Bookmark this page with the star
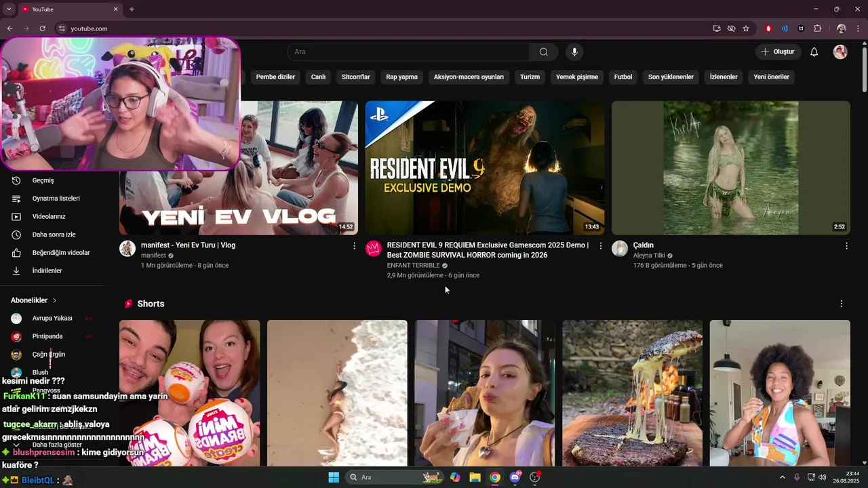This screenshot has height=488, width=868. point(746,28)
